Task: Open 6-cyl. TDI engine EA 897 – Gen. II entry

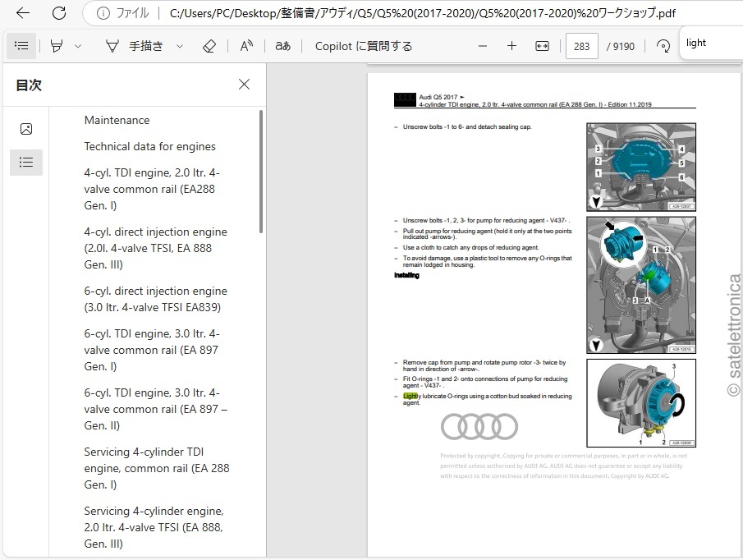Action: tap(155, 409)
